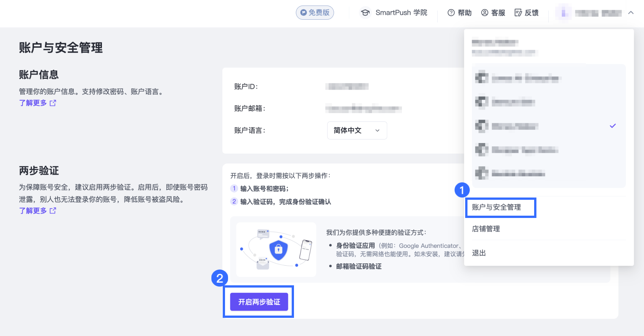This screenshot has height=336, width=644.
Task: Open the 简体中文 language dropdown
Action: click(x=357, y=131)
